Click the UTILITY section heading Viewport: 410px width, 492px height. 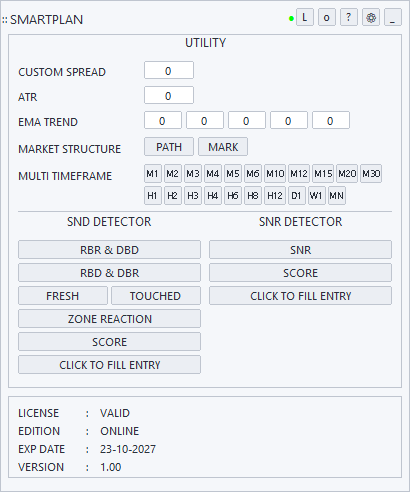coord(205,43)
